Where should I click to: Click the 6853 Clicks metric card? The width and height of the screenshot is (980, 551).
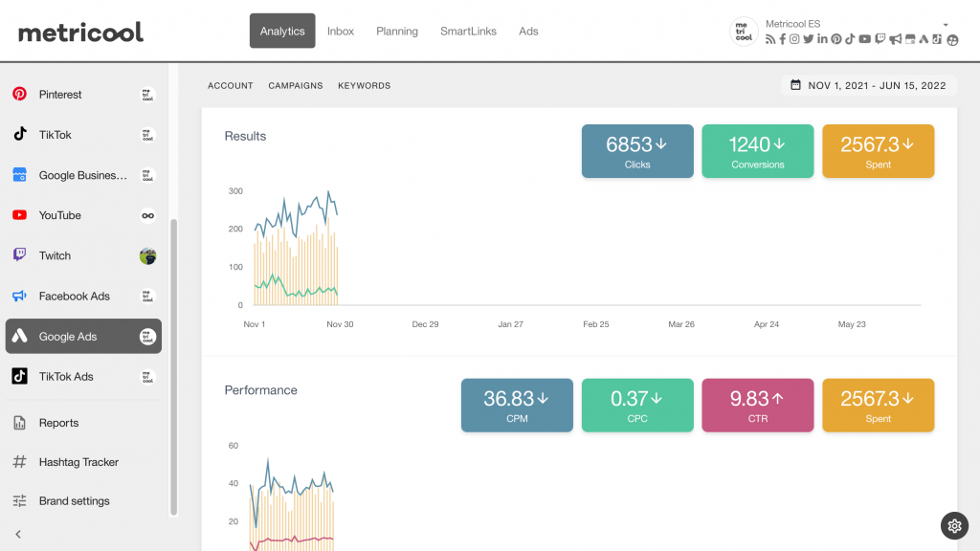(637, 151)
